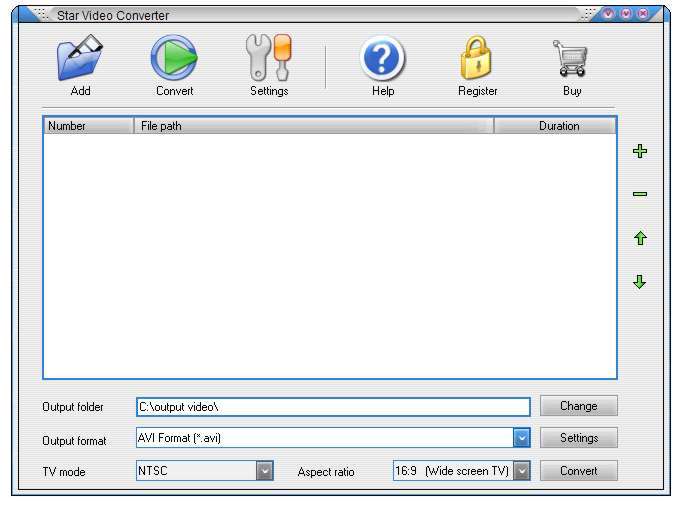Viewport: 682px width, 505px height.
Task: Open the TV mode NTSC dropdown
Action: point(264,471)
